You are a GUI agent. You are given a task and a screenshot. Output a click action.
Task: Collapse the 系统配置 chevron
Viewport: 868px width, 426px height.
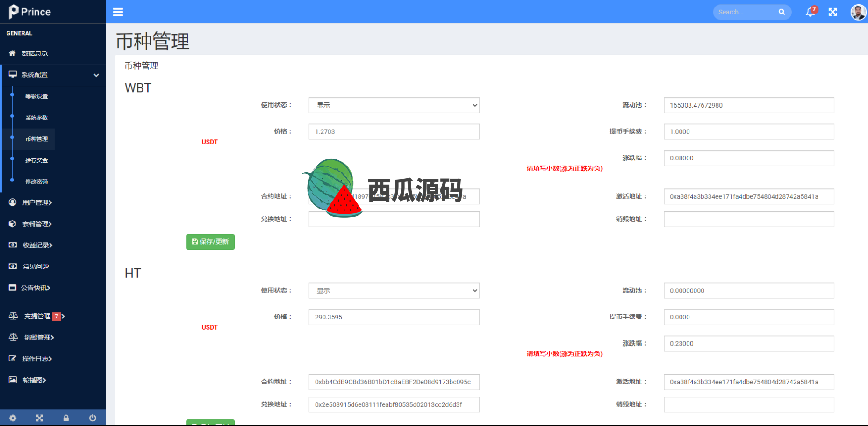pos(96,75)
